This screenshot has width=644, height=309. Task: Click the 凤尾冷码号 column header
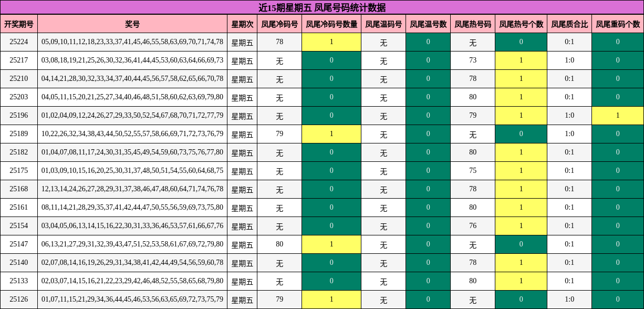click(279, 24)
